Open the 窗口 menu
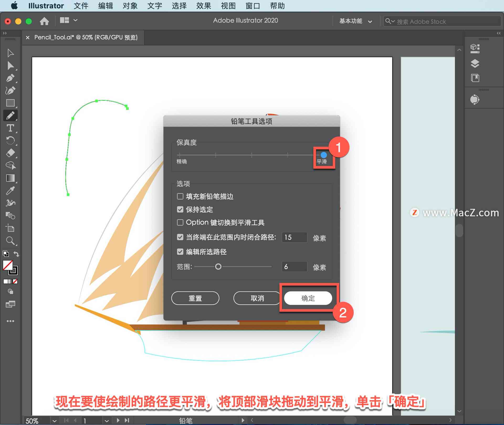The image size is (504, 425). point(253,6)
